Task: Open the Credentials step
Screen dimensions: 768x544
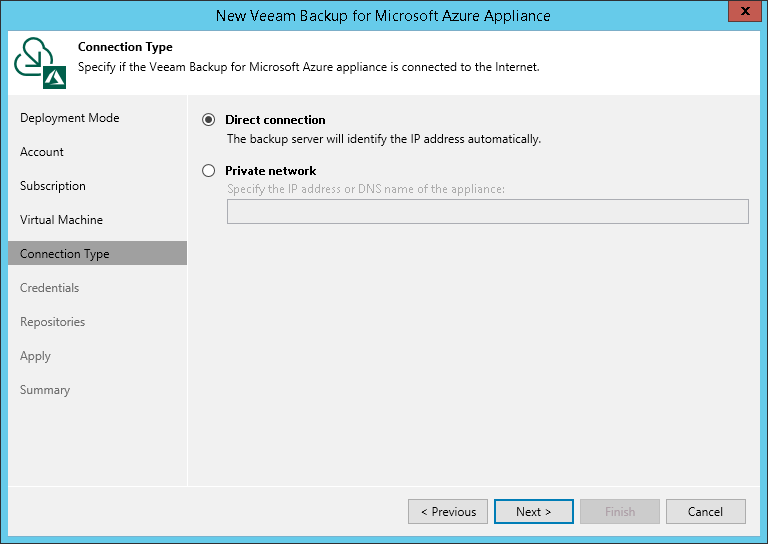Action: [x=49, y=288]
